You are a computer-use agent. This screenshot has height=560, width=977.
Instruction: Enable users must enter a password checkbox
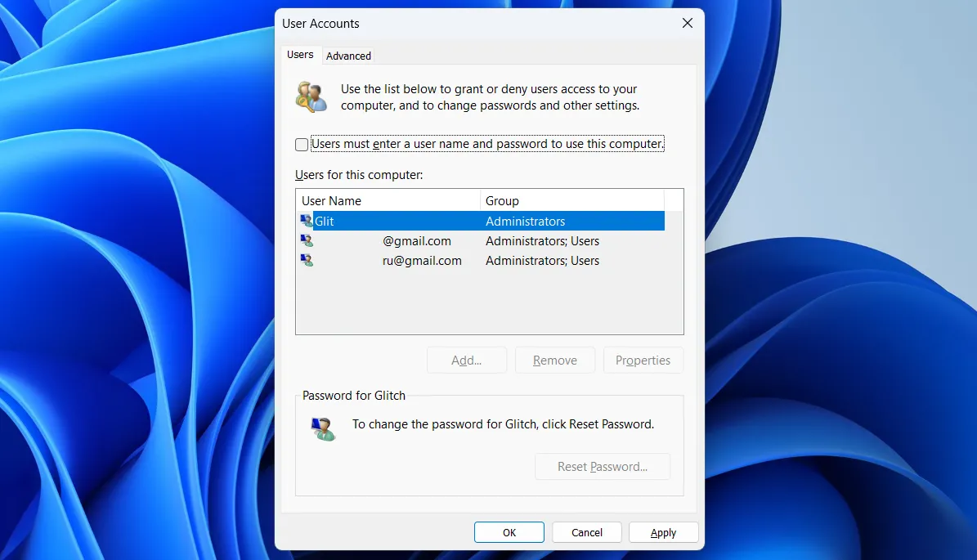tap(301, 144)
